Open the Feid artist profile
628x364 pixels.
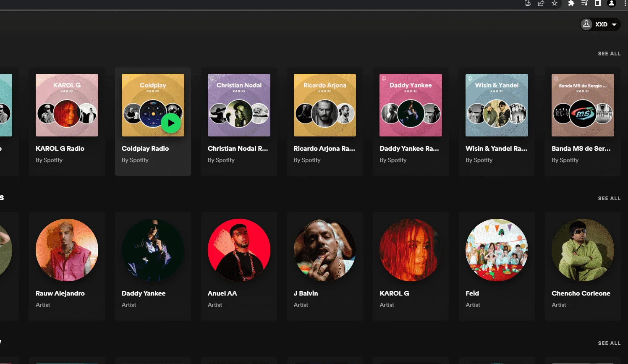(497, 266)
